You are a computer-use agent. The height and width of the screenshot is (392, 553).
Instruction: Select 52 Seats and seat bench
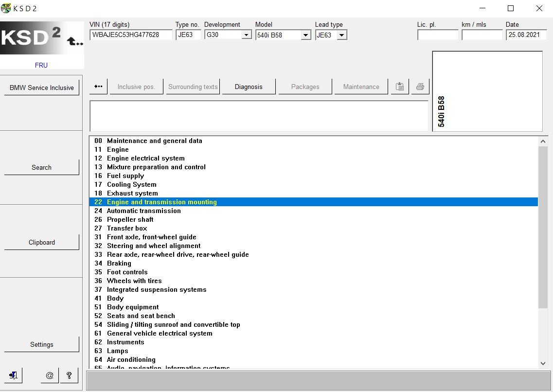314,316
